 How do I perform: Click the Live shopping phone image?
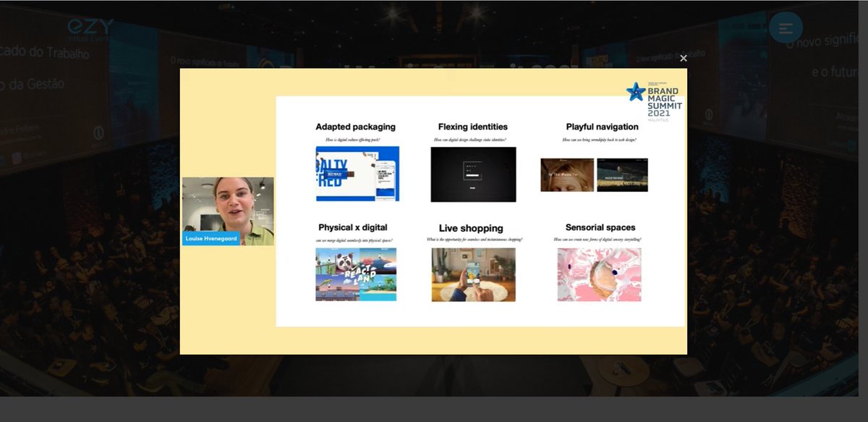click(x=474, y=274)
